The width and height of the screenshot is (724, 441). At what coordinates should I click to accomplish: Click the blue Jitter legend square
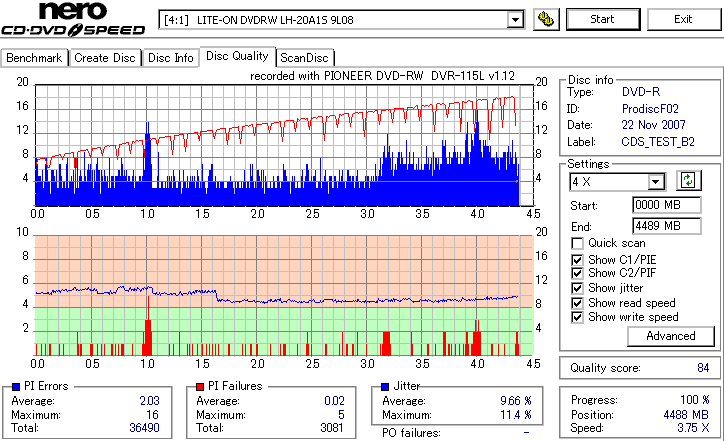tap(385, 387)
